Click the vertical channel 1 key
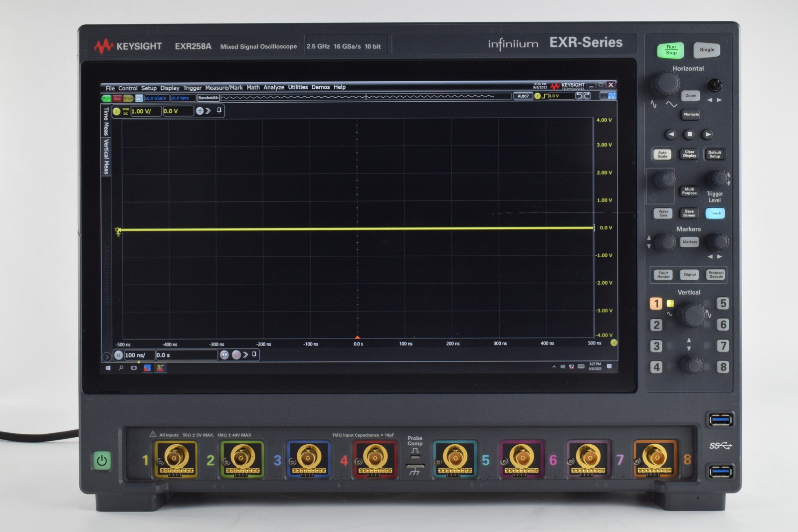 [656, 304]
